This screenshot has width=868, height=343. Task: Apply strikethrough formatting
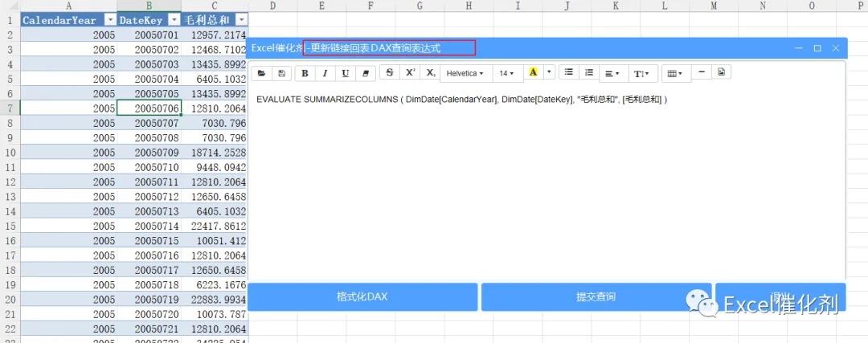389,72
